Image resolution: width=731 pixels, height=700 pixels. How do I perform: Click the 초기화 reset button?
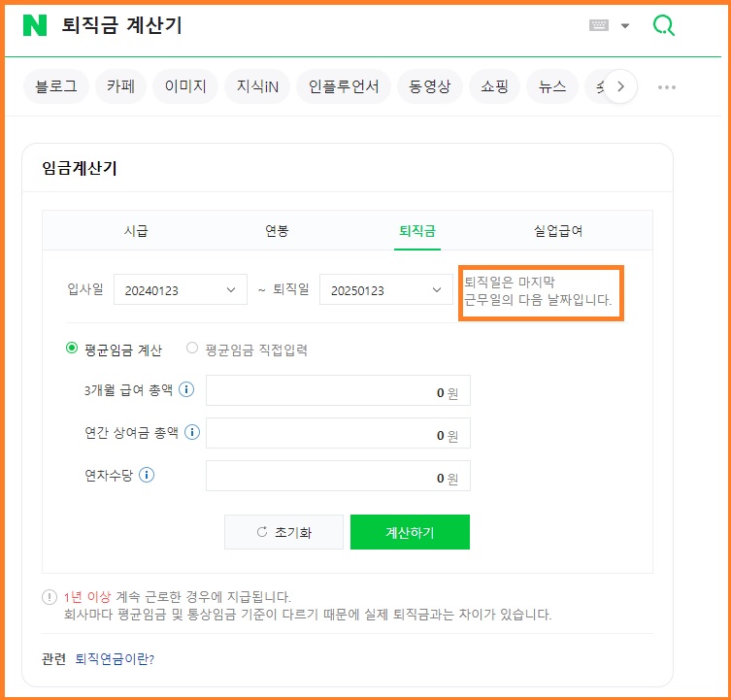pos(283,532)
